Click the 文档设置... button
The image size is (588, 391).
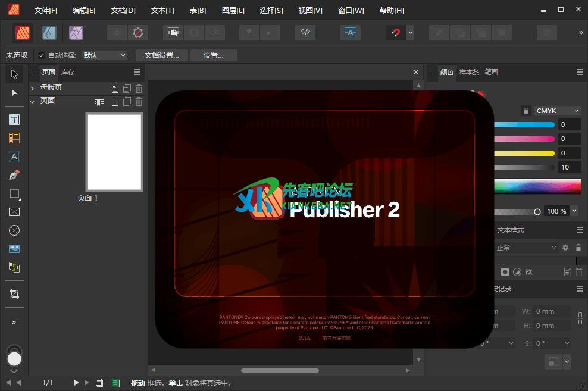pyautogui.click(x=161, y=55)
